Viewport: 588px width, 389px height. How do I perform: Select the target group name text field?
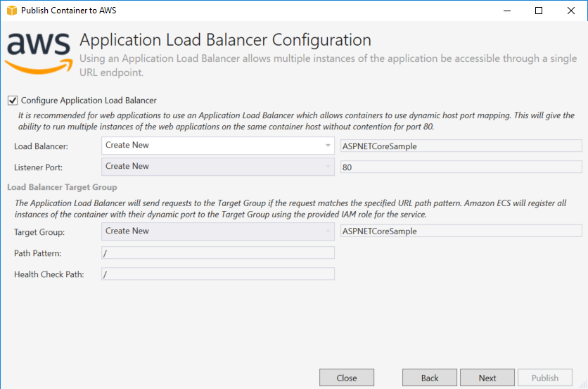460,231
